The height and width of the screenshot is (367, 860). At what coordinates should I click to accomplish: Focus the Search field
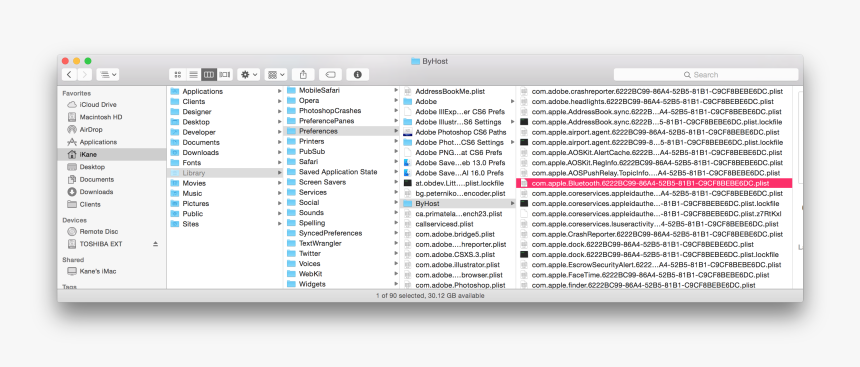click(x=706, y=75)
